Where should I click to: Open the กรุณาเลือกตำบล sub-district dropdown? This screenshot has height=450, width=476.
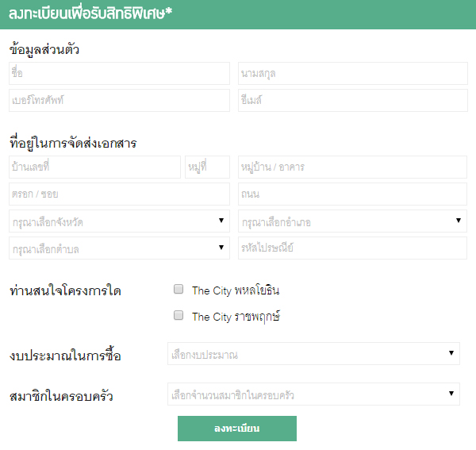click(x=119, y=248)
